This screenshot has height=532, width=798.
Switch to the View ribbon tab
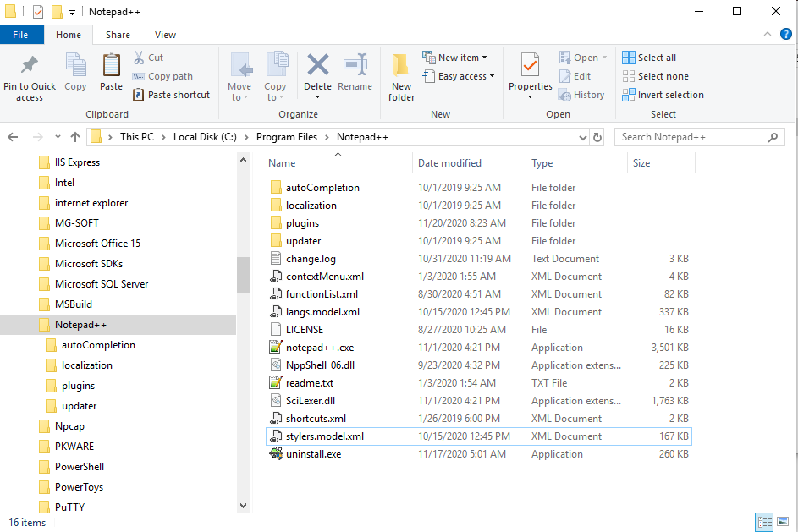coord(165,35)
